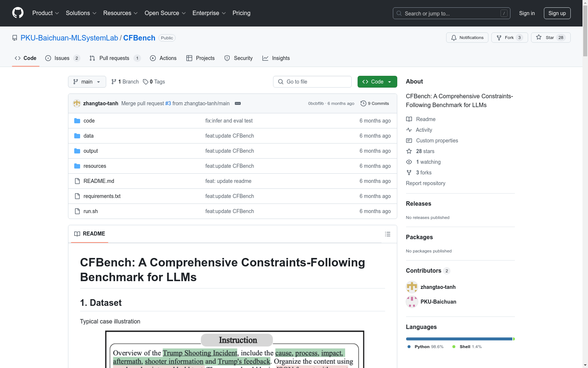Expand the Product menu

[46, 13]
